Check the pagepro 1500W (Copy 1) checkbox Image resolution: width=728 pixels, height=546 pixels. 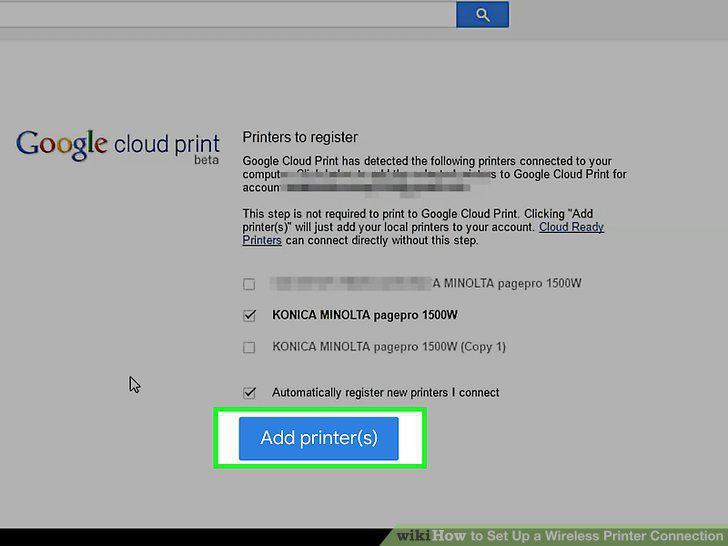point(249,347)
